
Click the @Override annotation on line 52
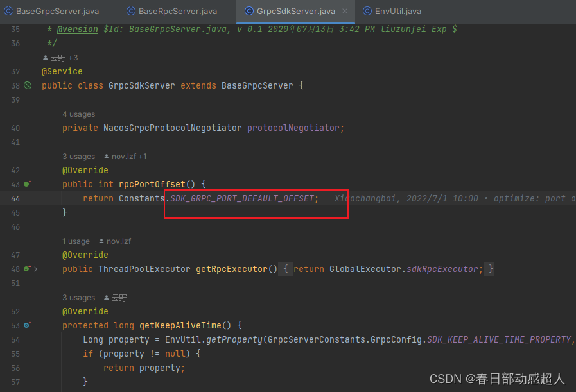(85, 312)
